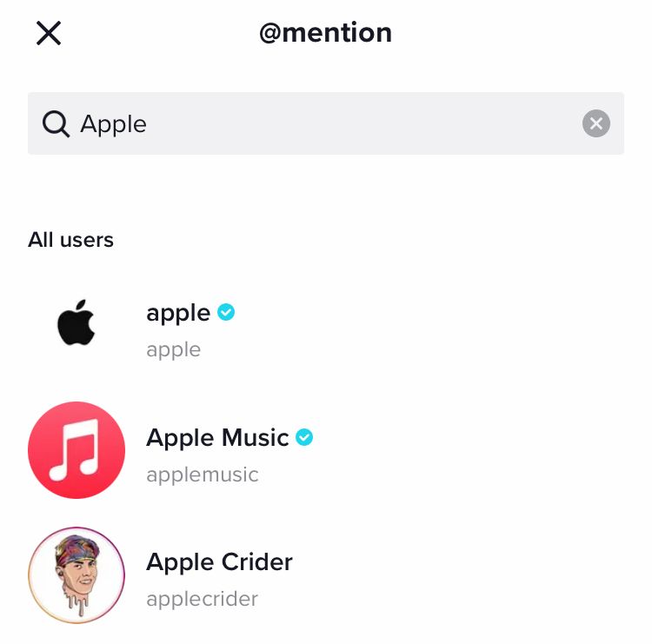Click the All users section heading
This screenshot has height=644, width=652.
(x=70, y=240)
